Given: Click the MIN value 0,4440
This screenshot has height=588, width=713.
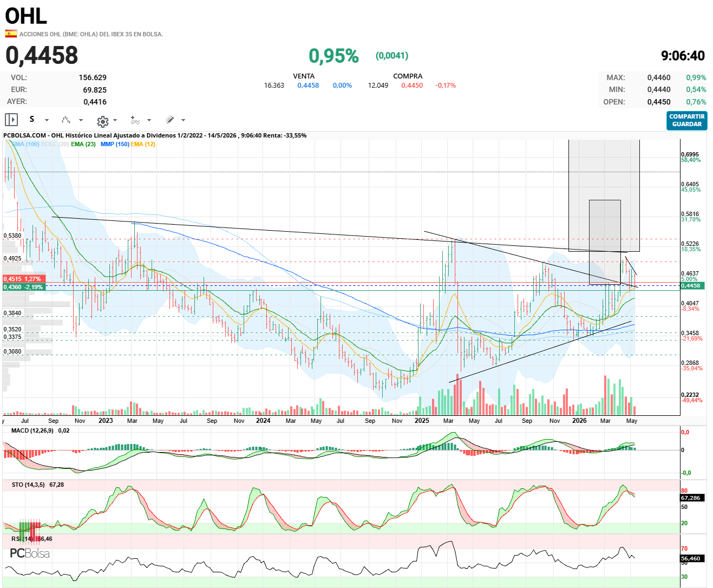Looking at the screenshot, I should pyautogui.click(x=659, y=90).
